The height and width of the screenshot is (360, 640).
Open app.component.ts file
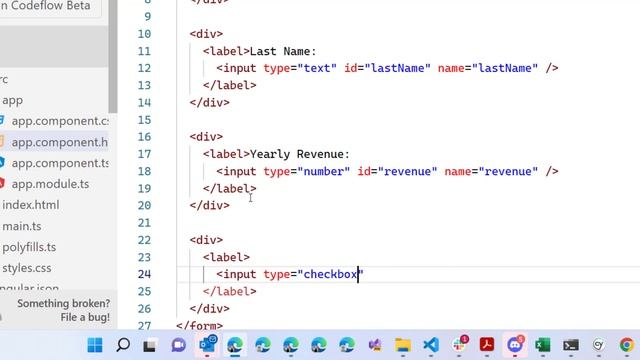coord(60,163)
